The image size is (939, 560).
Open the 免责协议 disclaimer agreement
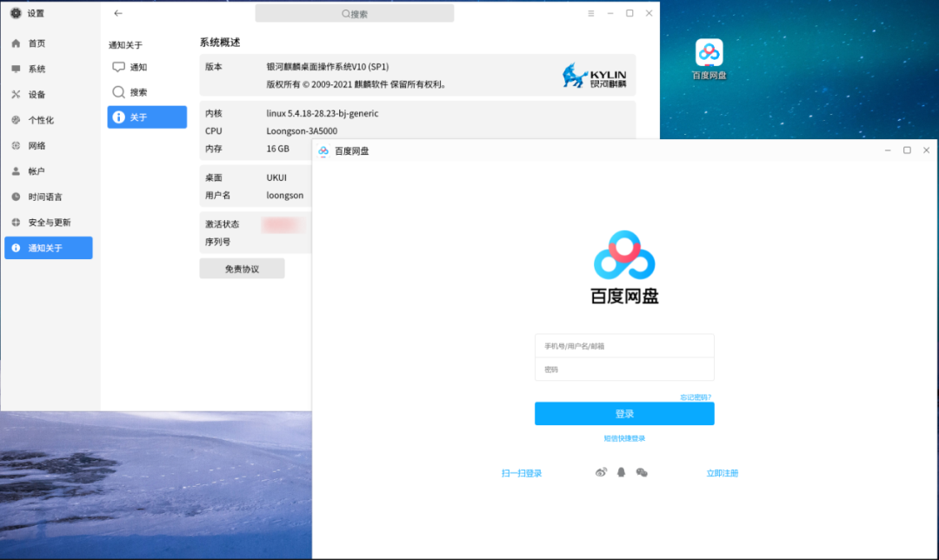(x=242, y=268)
